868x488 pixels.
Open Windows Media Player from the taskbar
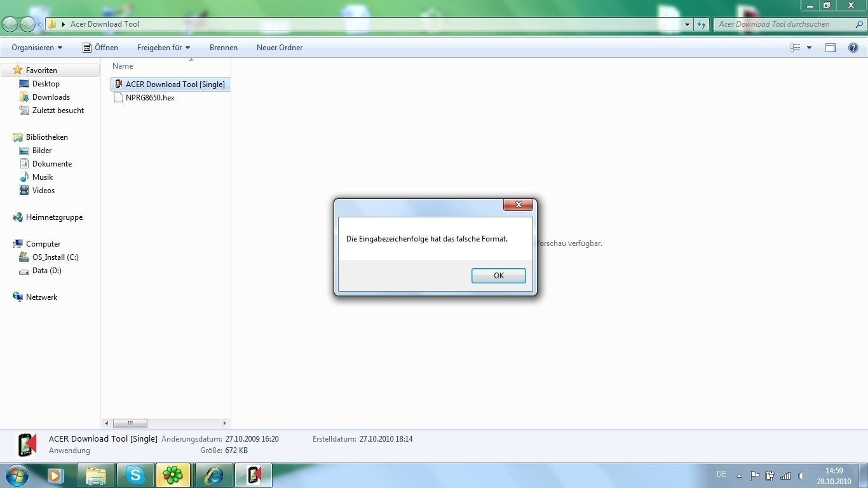click(56, 475)
